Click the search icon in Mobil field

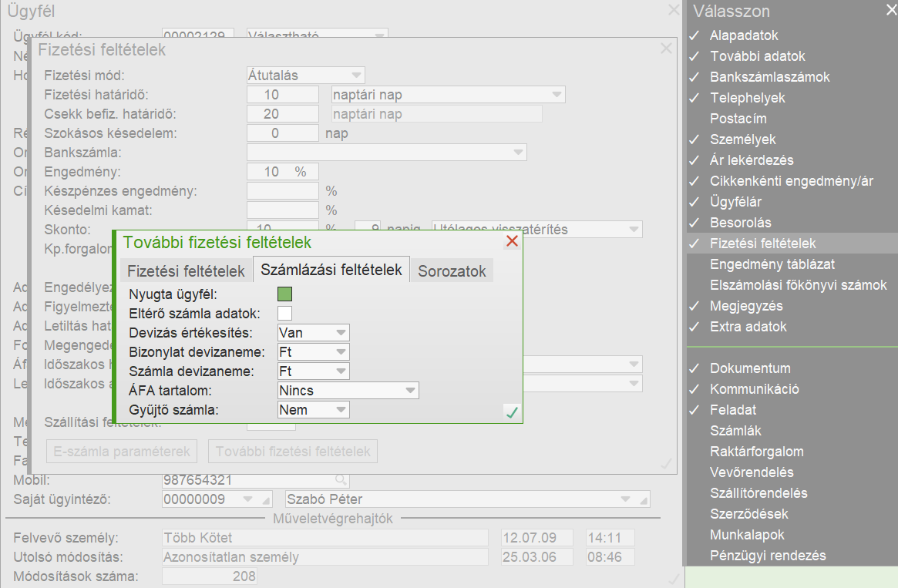pyautogui.click(x=340, y=479)
